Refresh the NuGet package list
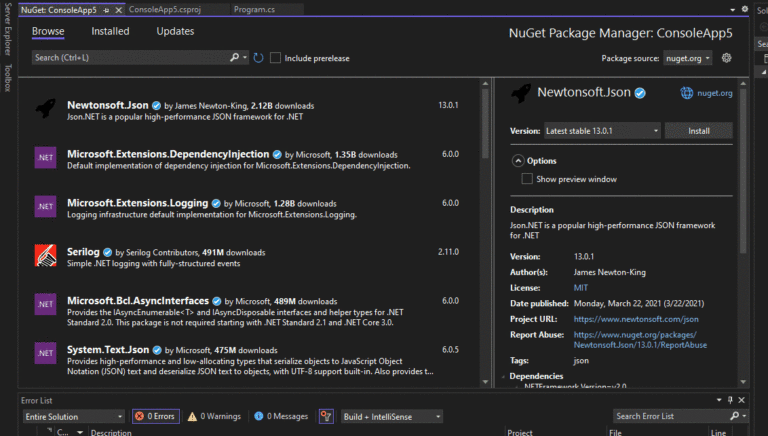The image size is (768, 436). coord(259,58)
